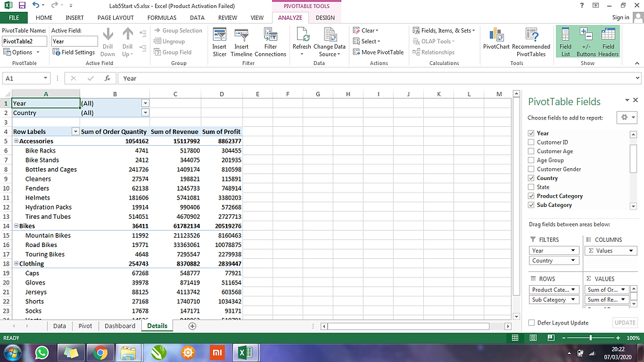This screenshot has height=362, width=644.
Task: Switch to Page Layout view in status bar
Action: click(533, 338)
